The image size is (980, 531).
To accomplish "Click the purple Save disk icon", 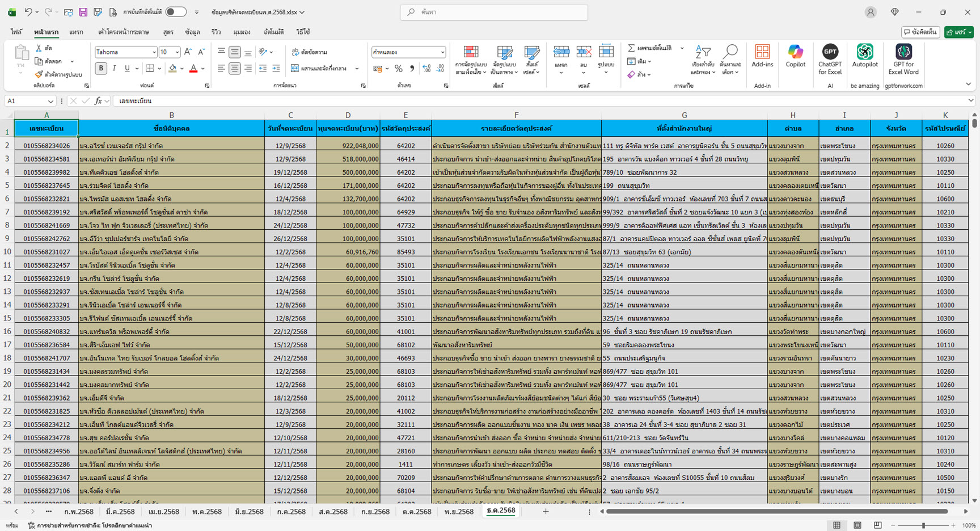I will [83, 12].
